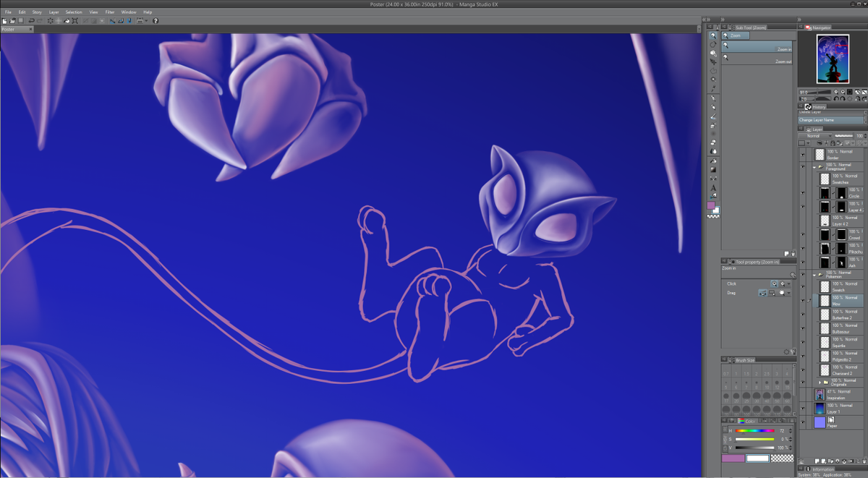Click the Fill icon in command bar

(67, 21)
